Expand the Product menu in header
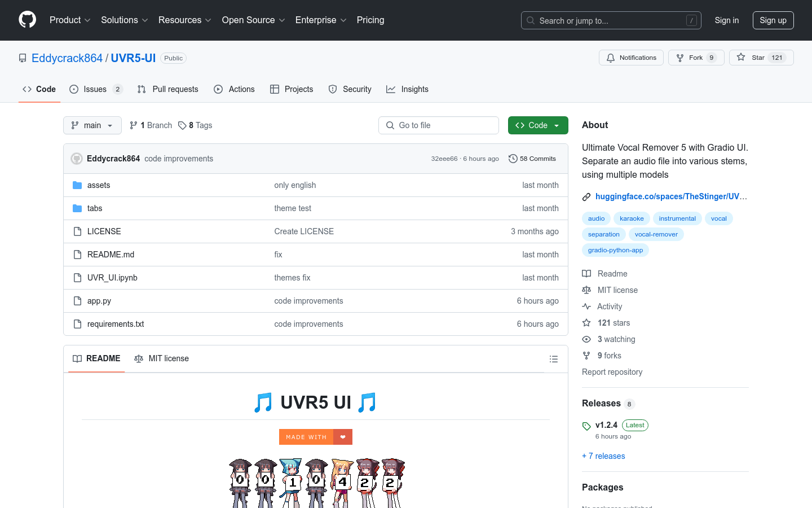The height and width of the screenshot is (508, 812). pyautogui.click(x=70, y=20)
